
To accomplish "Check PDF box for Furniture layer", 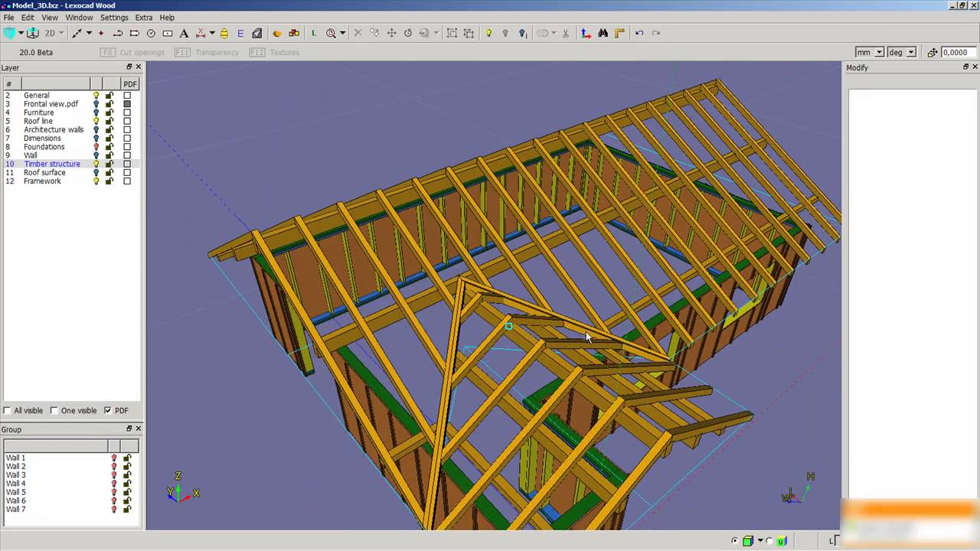I will tap(127, 112).
